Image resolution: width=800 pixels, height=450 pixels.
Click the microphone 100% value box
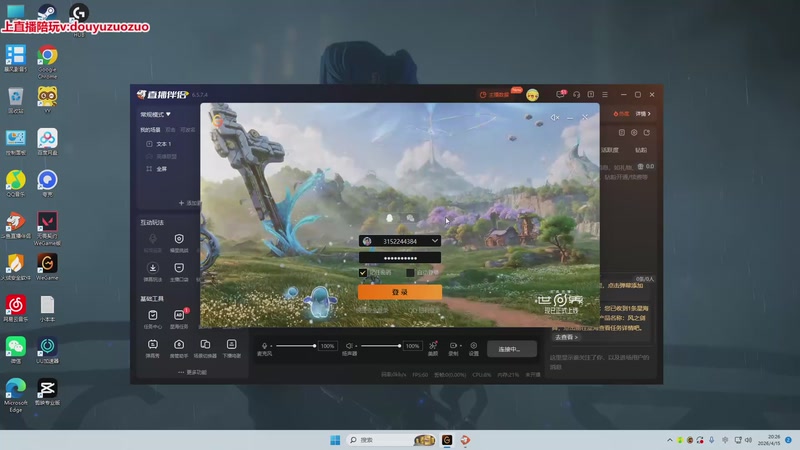point(328,346)
